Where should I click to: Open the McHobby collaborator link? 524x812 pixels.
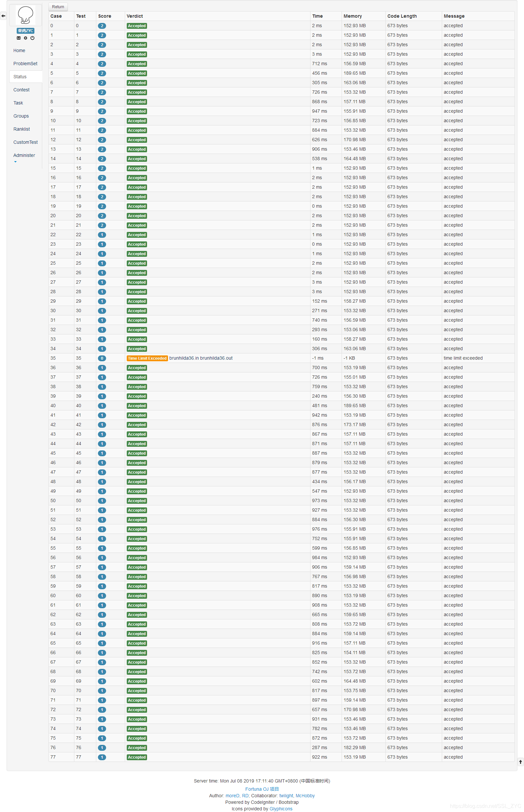(x=305, y=796)
